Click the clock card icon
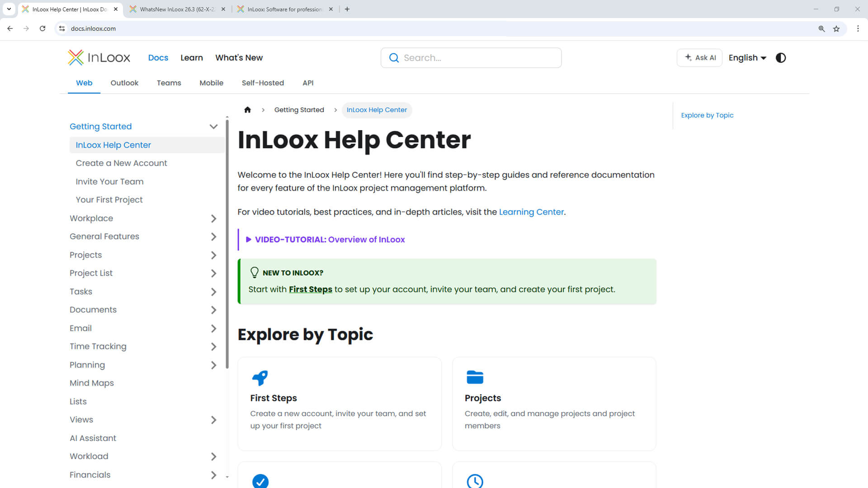 [x=475, y=481]
